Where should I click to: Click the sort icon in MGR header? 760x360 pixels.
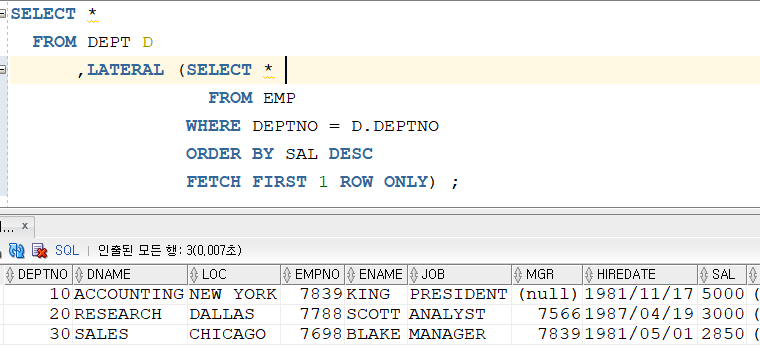(x=519, y=275)
